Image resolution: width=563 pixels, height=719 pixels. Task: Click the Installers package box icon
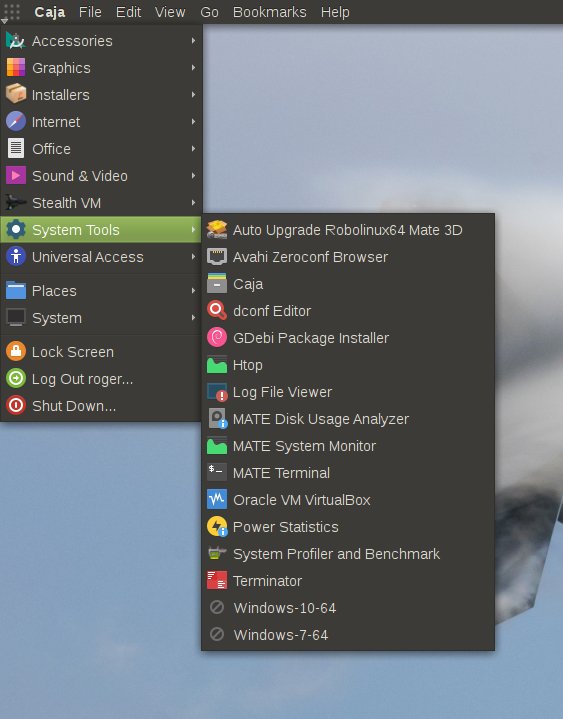pyautogui.click(x=16, y=94)
